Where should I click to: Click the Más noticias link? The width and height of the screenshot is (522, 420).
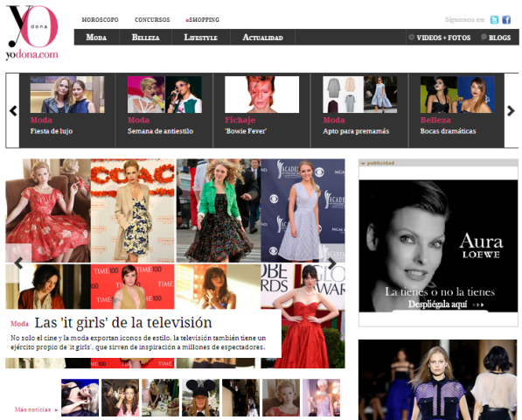tap(32, 409)
